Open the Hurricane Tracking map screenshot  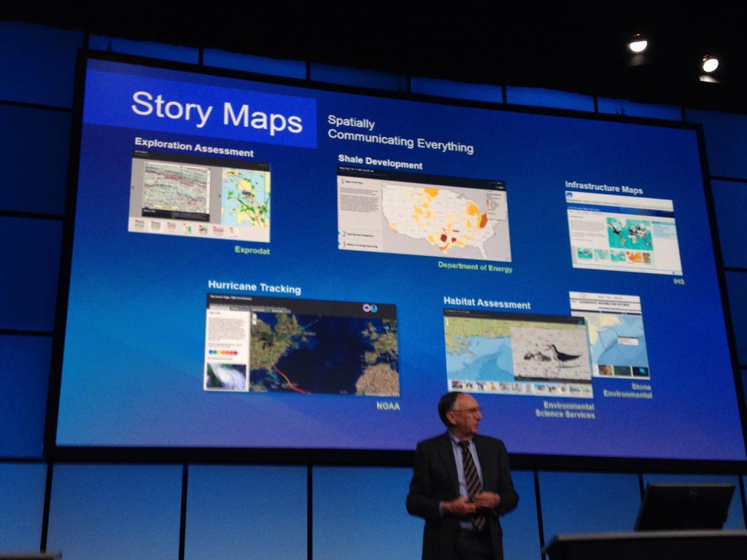[x=302, y=345]
